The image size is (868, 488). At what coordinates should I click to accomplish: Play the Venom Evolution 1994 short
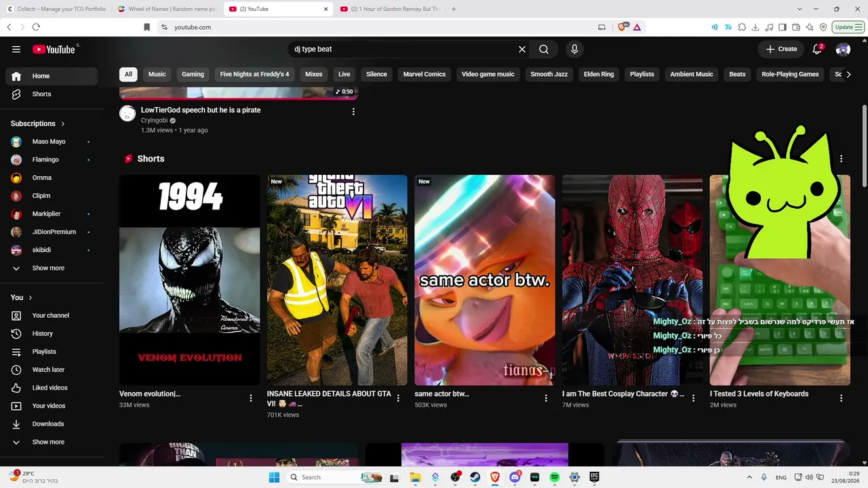tap(190, 280)
